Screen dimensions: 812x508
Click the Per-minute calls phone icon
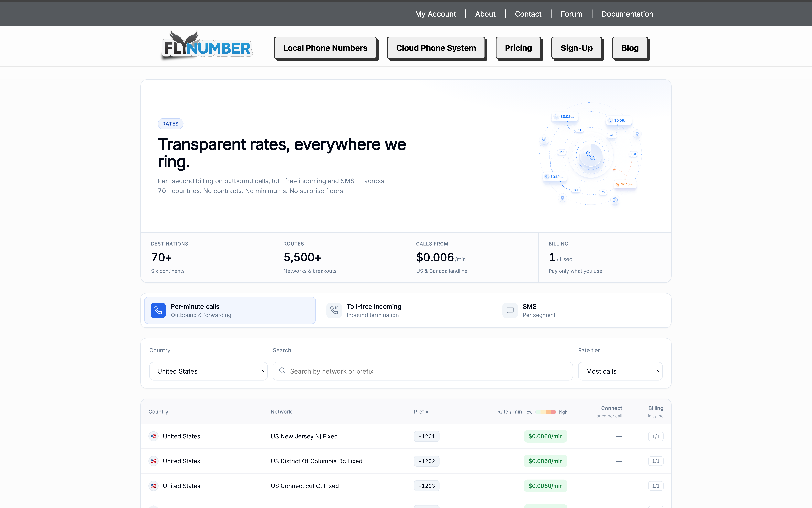[x=158, y=310]
